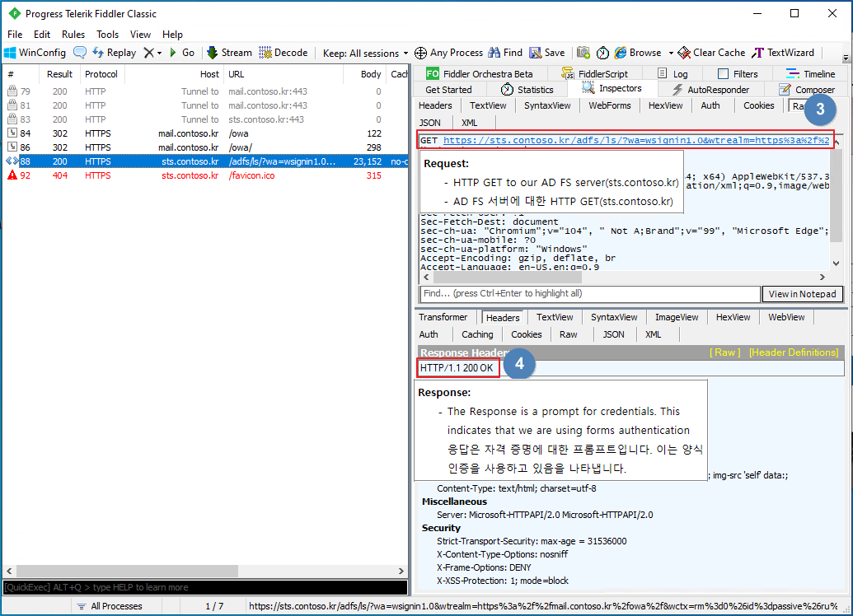Open the Keep: All sessions dropdown
This screenshot has width=853, height=616.
[365, 54]
